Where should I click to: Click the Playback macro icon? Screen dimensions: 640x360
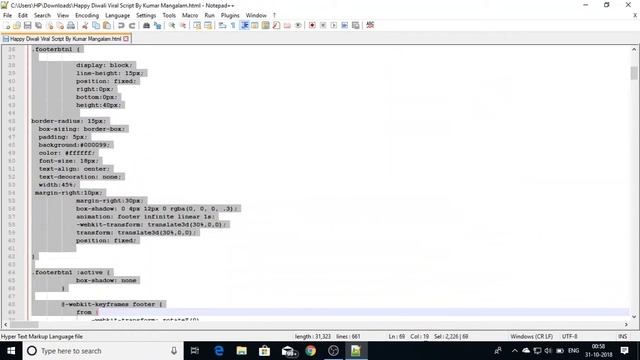point(333,25)
